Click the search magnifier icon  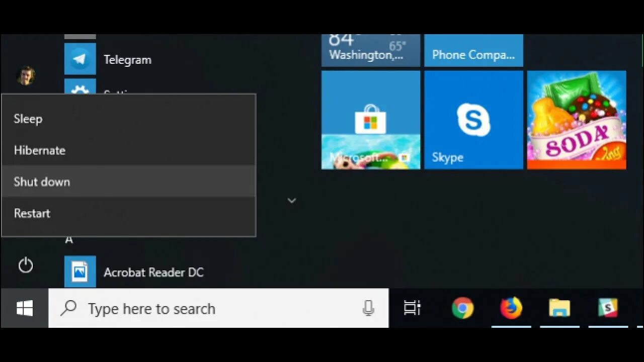pos(68,308)
